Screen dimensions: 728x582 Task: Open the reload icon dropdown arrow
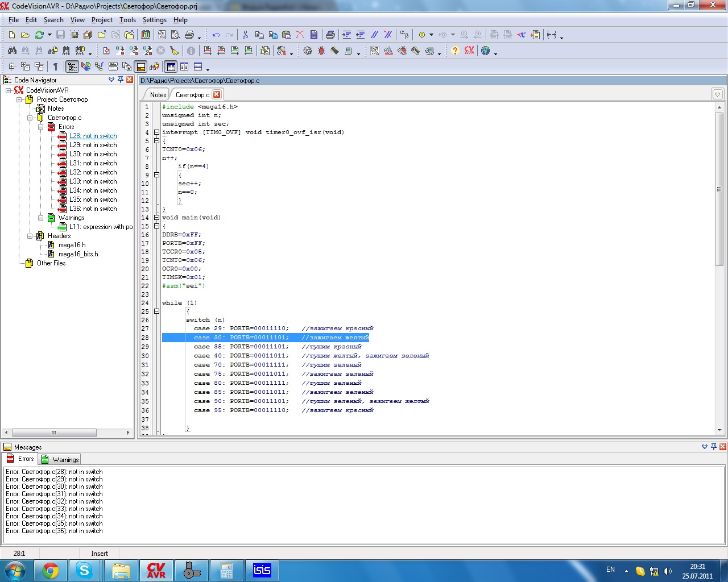(49, 35)
